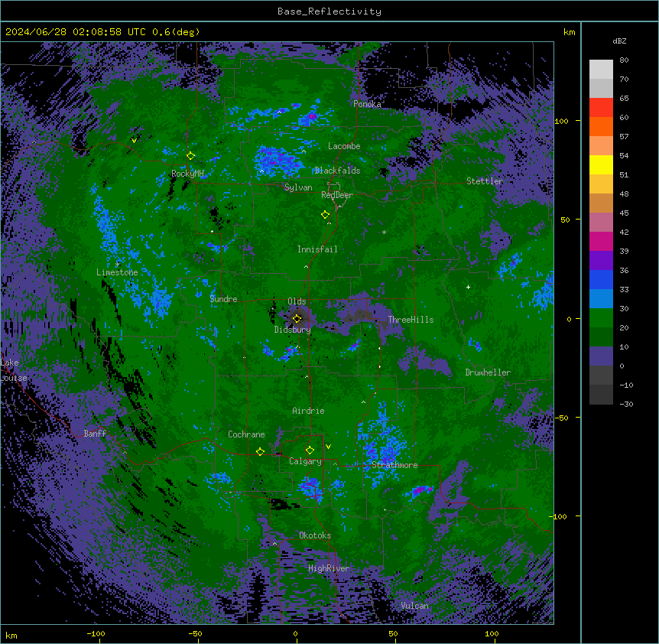
Task: Click the RedDeer city label
Action: point(337,195)
